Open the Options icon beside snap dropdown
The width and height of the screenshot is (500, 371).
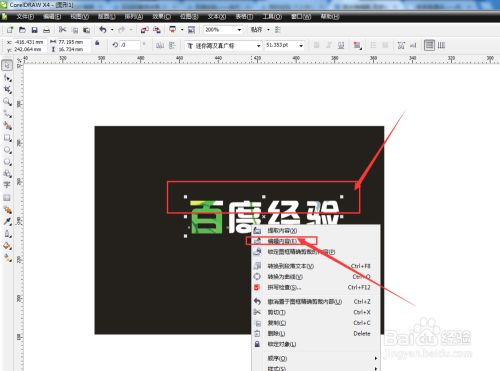pos(277,30)
